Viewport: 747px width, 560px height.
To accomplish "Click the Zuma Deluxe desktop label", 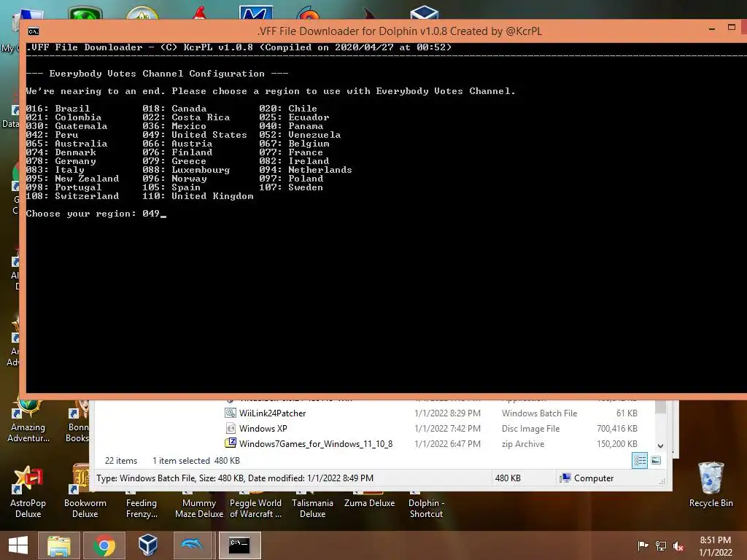I will pyautogui.click(x=370, y=503).
